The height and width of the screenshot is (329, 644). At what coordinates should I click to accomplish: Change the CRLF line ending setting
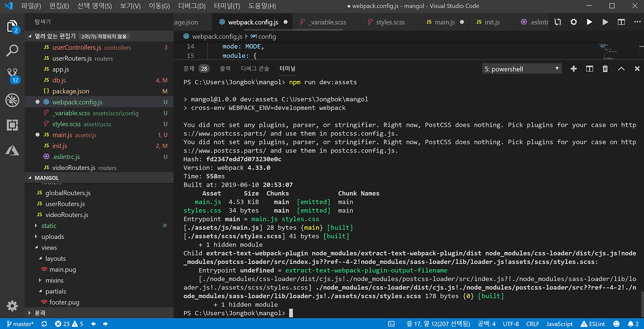pyautogui.click(x=532, y=324)
